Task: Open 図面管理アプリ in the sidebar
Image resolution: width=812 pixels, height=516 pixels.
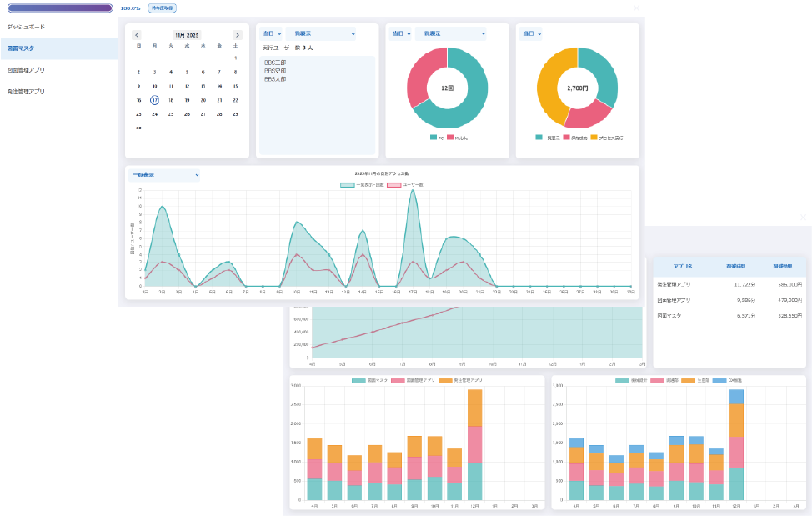Action: click(x=26, y=70)
